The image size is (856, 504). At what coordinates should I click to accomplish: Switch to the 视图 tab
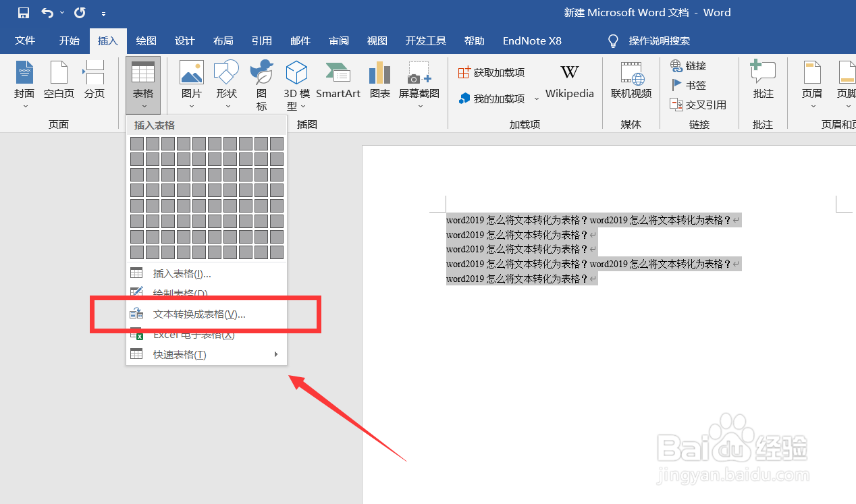click(377, 40)
